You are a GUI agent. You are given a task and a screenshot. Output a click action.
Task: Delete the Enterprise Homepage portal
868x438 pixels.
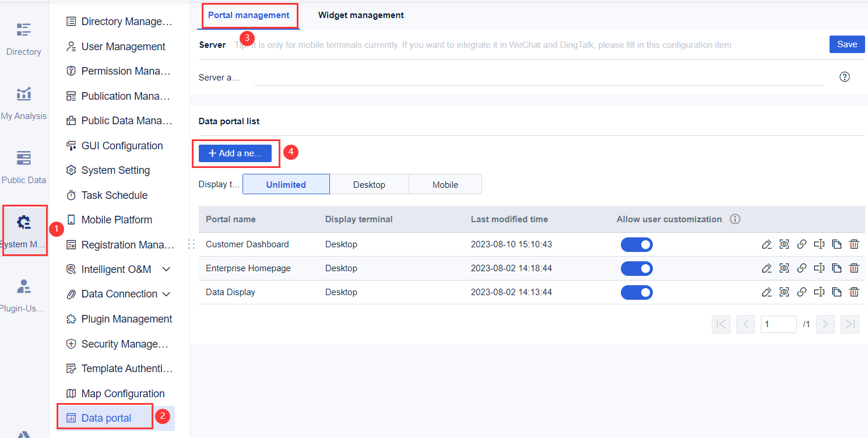point(854,268)
